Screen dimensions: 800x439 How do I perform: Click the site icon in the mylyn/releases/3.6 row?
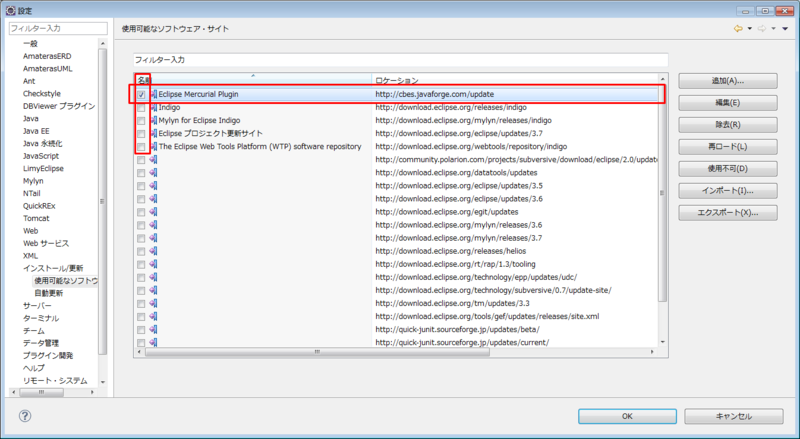[x=153, y=225]
